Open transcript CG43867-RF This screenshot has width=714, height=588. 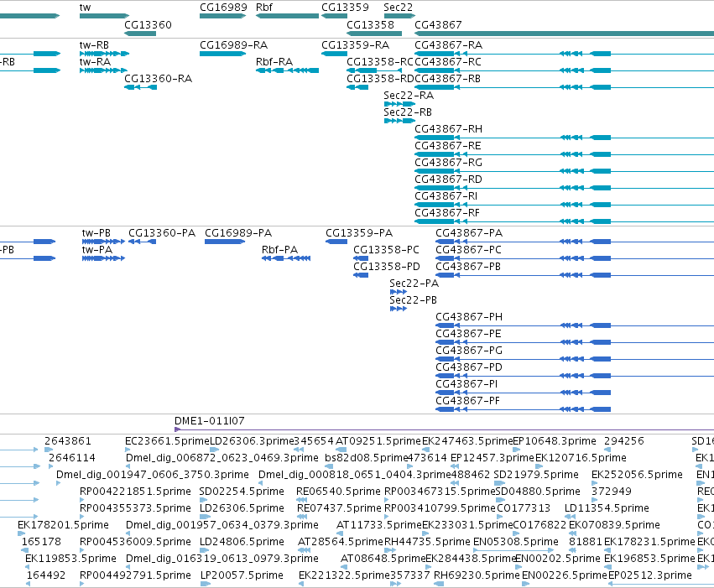tap(446, 213)
